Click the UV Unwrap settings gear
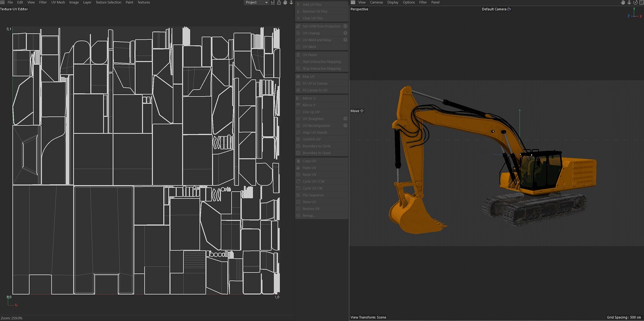This screenshot has width=644, height=321. (345, 33)
